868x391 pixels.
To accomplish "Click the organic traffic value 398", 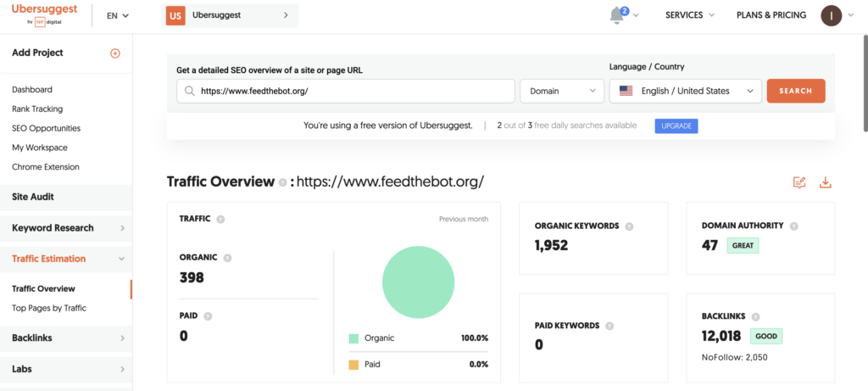I will point(192,277).
